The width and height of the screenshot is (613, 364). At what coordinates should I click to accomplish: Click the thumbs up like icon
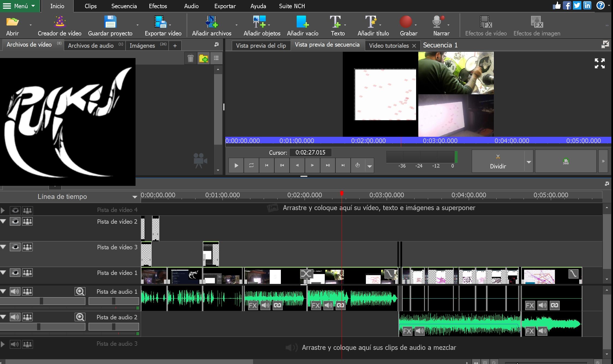557,5
